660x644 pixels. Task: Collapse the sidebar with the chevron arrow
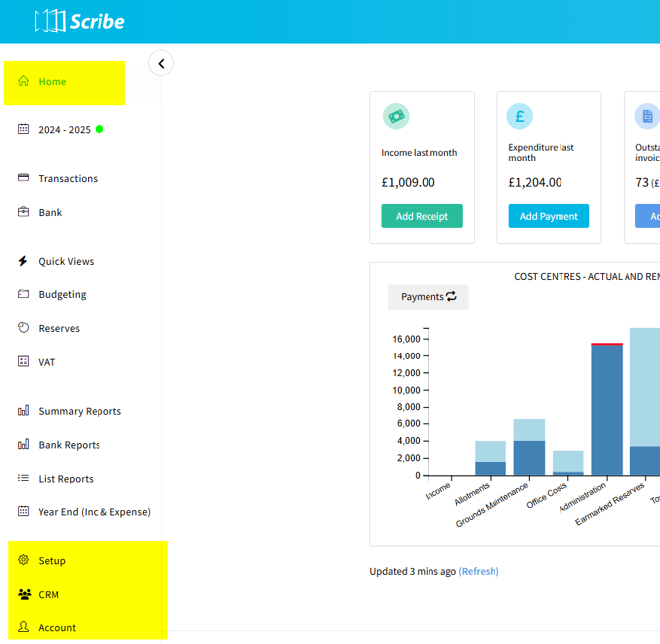click(x=161, y=63)
